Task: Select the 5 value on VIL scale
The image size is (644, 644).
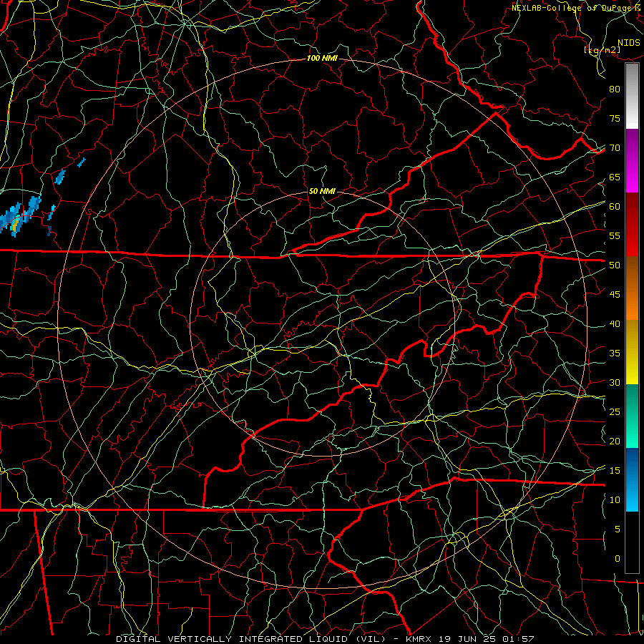Action: 618,530
